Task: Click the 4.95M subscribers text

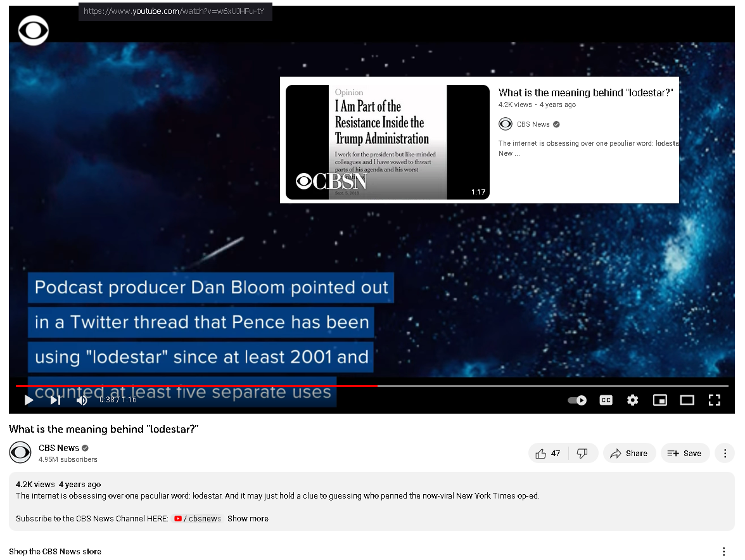Action: [68, 459]
